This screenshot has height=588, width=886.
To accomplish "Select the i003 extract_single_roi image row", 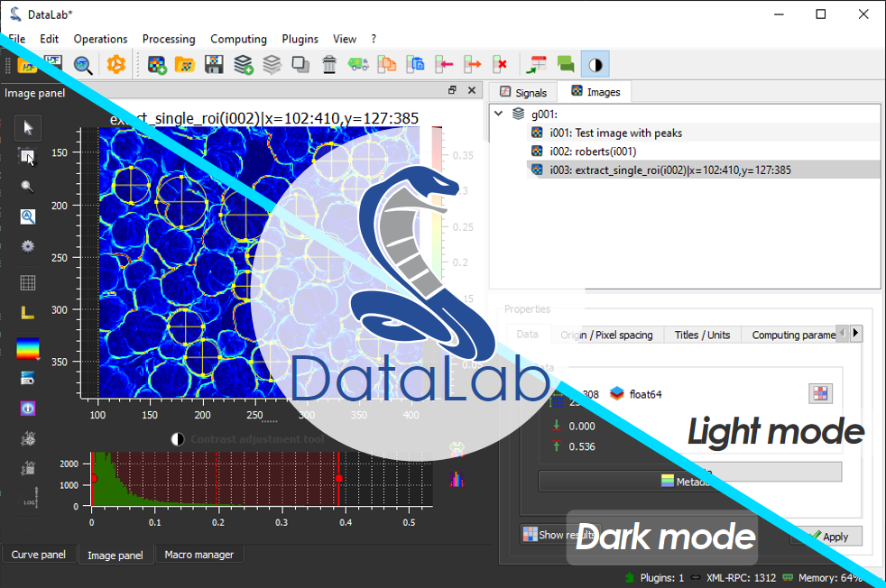I will [704, 170].
